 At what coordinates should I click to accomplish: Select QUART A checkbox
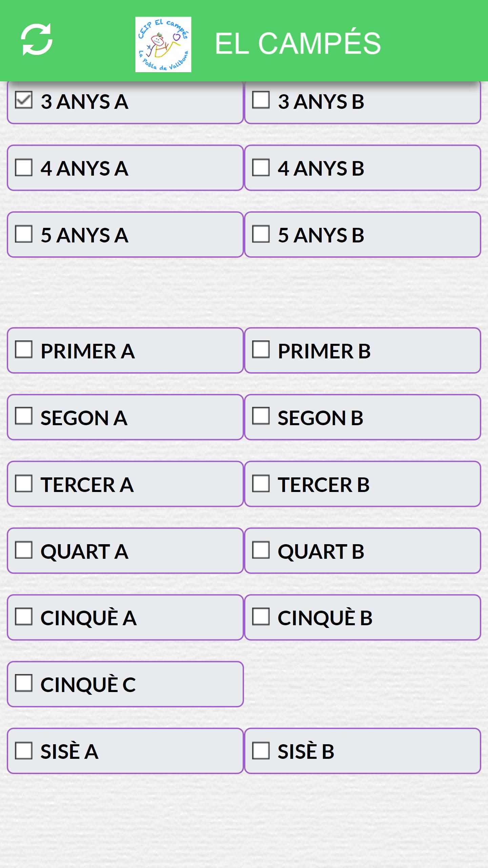[24, 550]
